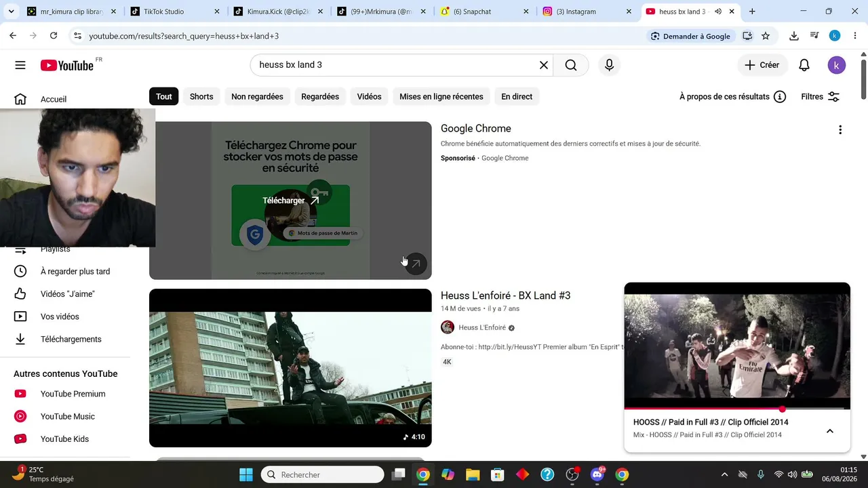Image resolution: width=868 pixels, height=488 pixels.
Task: Click the install app icon in address bar
Action: tap(747, 36)
